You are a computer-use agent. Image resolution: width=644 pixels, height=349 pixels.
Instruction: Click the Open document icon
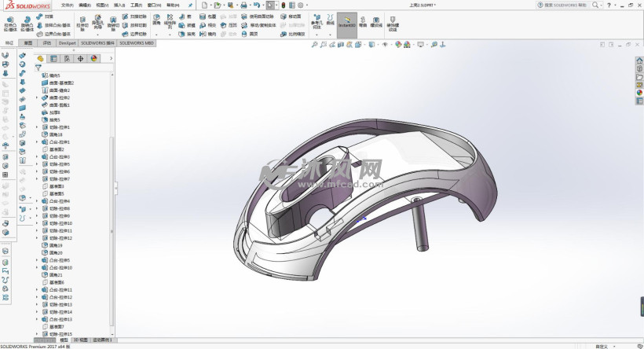click(x=218, y=6)
